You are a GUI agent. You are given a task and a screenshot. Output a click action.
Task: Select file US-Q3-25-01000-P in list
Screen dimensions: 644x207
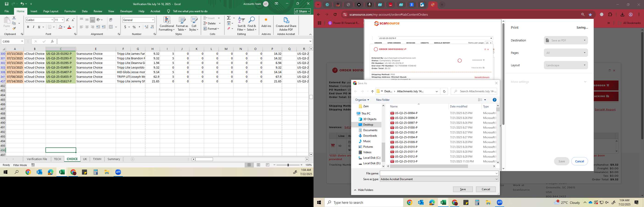point(406,128)
